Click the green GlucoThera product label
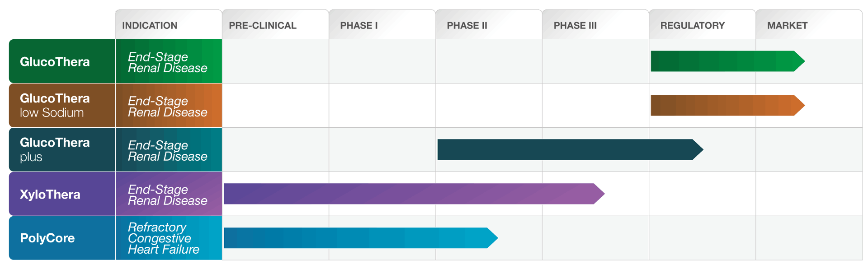Screen dimensions: 868x269 (x=62, y=61)
